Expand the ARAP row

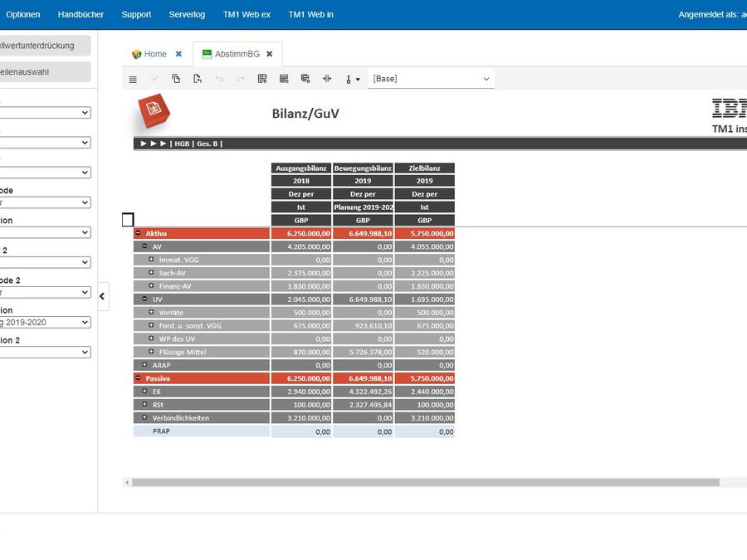click(144, 365)
